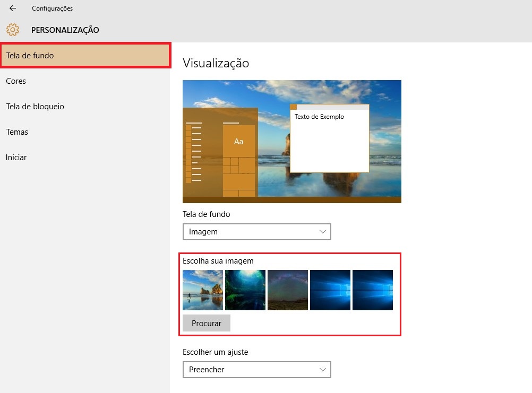Select the last Windows logo wallpaper thumbnail

pyautogui.click(x=373, y=290)
